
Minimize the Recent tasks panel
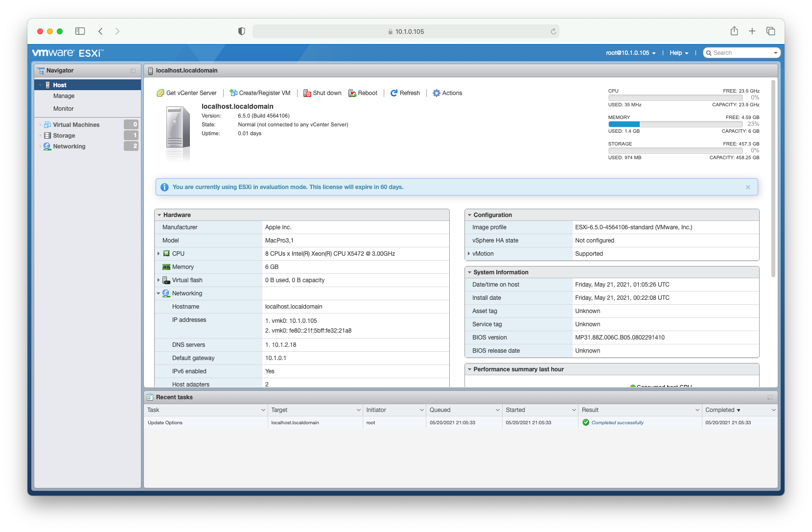(x=770, y=397)
